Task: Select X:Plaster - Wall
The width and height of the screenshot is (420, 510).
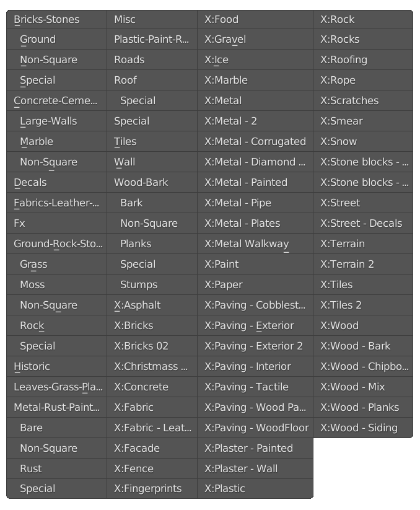Action: [255, 468]
